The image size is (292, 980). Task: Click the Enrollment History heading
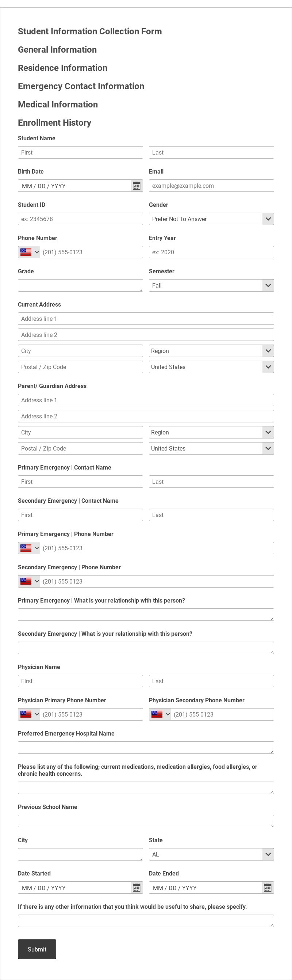click(x=54, y=122)
